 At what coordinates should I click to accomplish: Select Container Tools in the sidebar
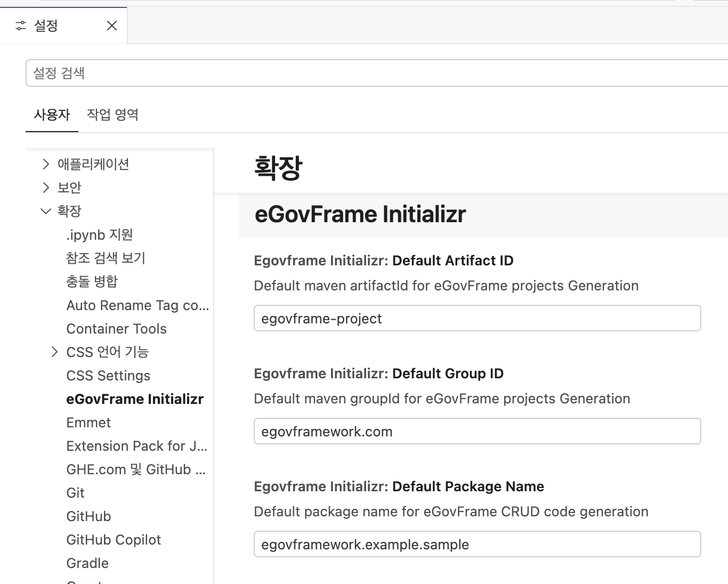[x=116, y=328]
